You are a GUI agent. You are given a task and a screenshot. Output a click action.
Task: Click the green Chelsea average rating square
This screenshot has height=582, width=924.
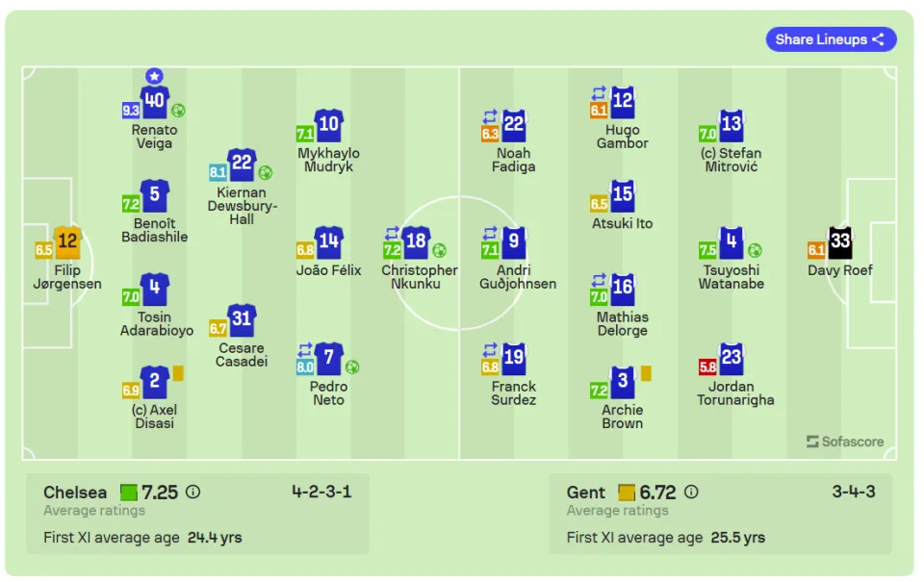point(128,492)
